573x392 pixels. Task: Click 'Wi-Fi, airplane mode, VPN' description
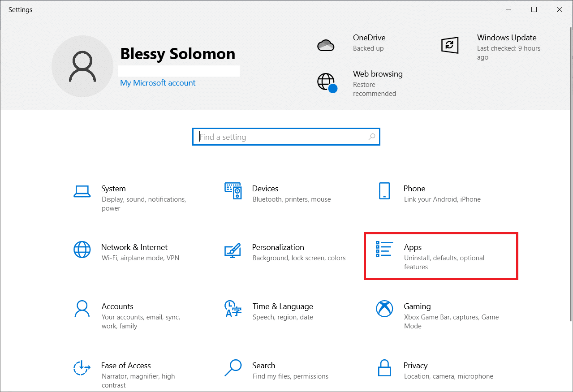140,258
